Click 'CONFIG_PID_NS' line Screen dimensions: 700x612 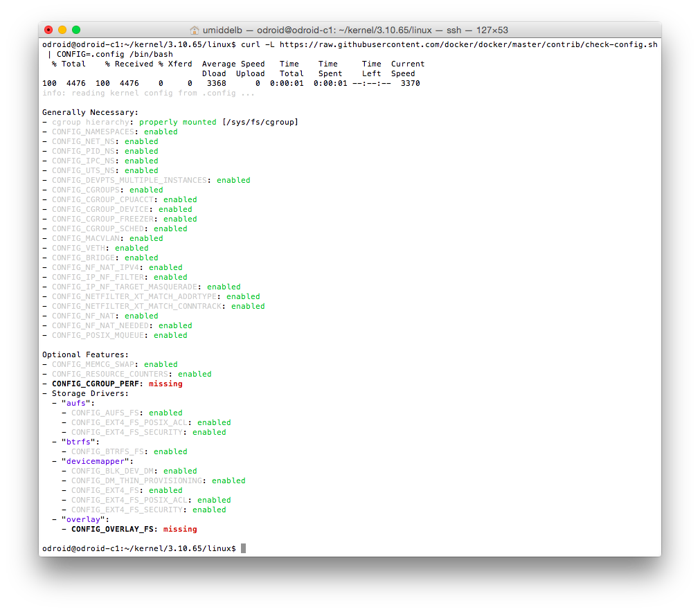tap(100, 152)
